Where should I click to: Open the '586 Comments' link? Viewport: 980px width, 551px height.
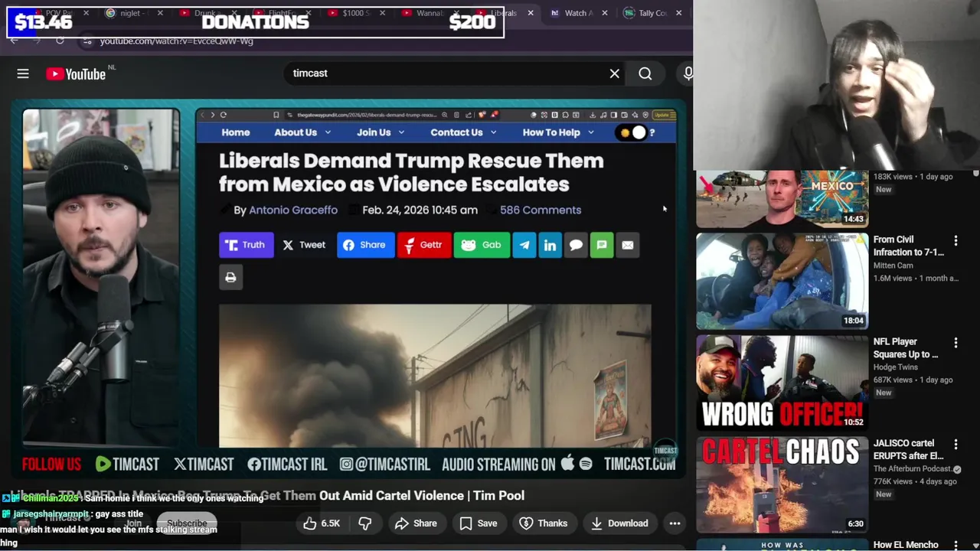541,210
